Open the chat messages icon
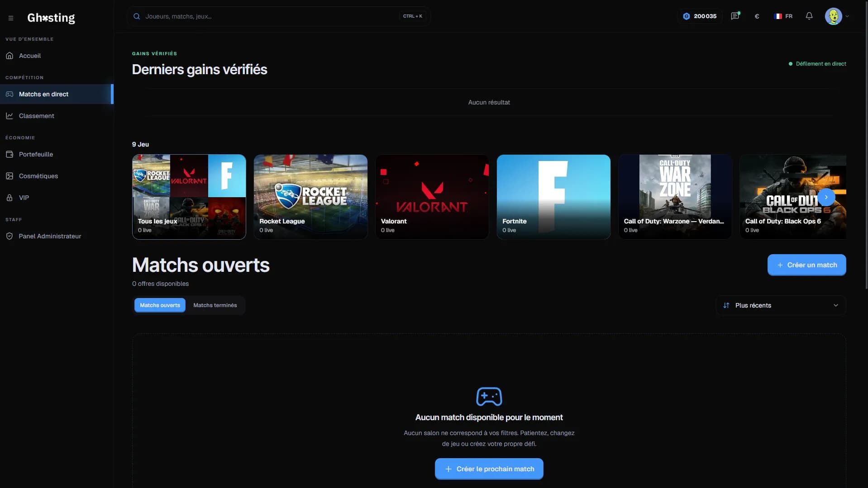 click(x=735, y=16)
